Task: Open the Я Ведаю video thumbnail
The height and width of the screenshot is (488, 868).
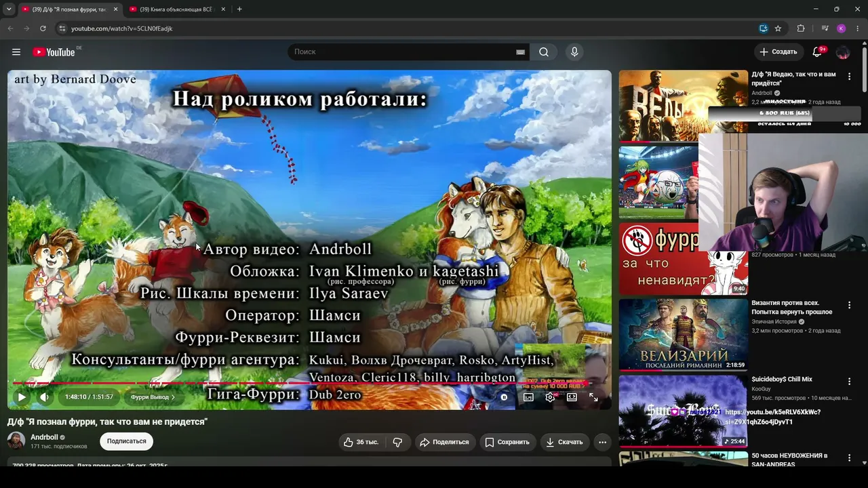Action: pyautogui.click(x=683, y=106)
